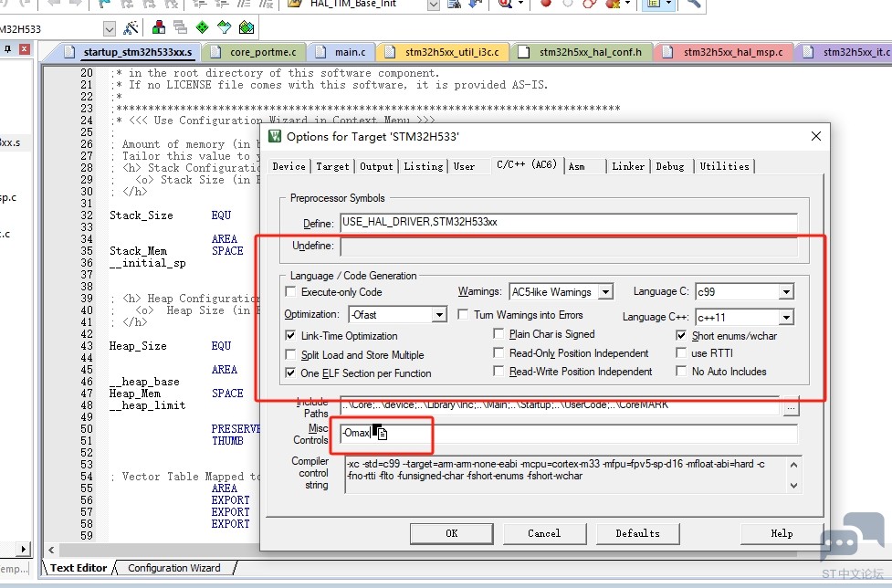
Task: Select the C/C++ (AC6) tab
Action: coord(527,164)
